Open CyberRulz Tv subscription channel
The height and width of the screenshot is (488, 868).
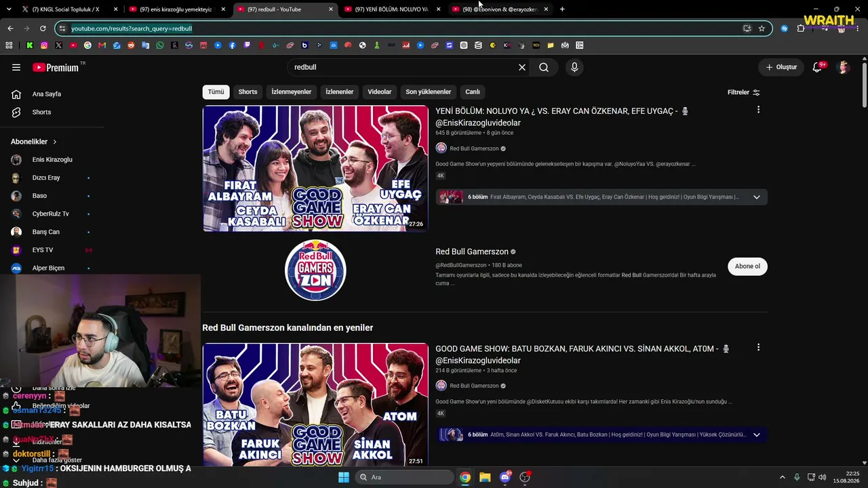[51, 213]
